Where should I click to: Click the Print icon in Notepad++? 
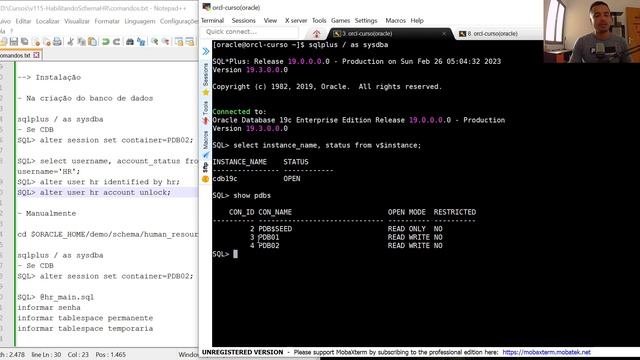[57, 42]
